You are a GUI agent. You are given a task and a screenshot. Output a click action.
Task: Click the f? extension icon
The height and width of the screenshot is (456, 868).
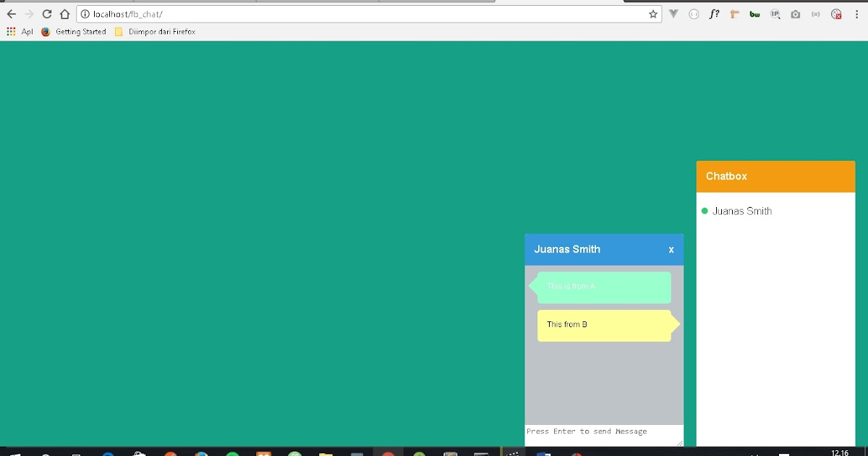click(714, 13)
